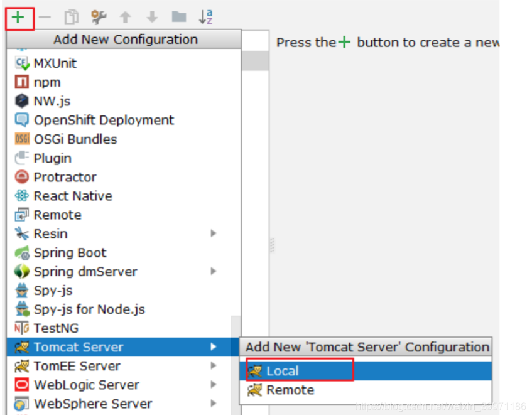Select the Spring Boot configuration type

pos(124,252)
